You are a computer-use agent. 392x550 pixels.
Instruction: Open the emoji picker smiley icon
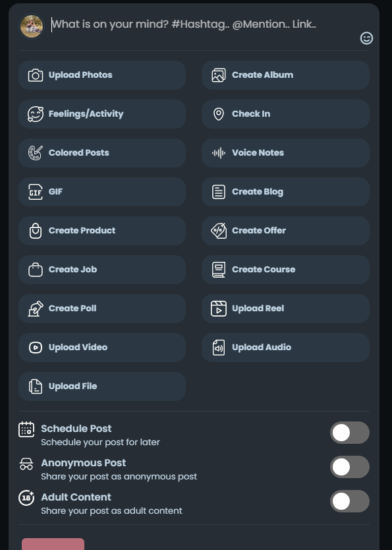tap(366, 38)
